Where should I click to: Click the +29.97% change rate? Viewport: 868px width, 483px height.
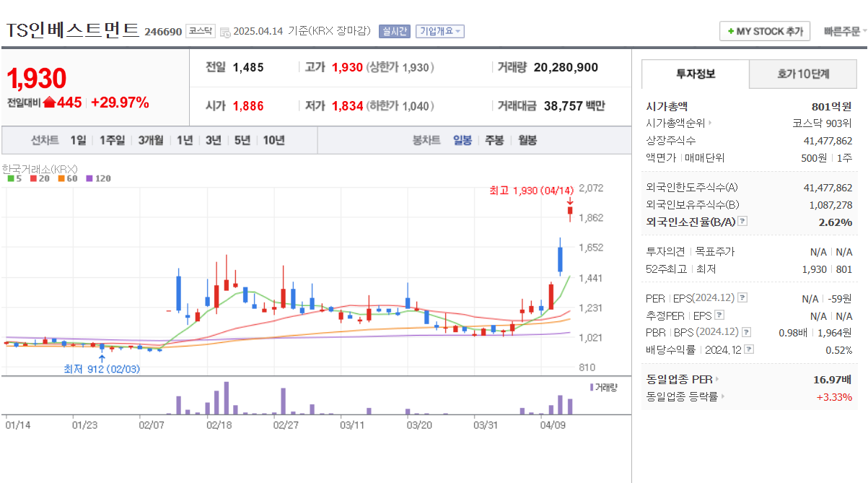(x=120, y=103)
